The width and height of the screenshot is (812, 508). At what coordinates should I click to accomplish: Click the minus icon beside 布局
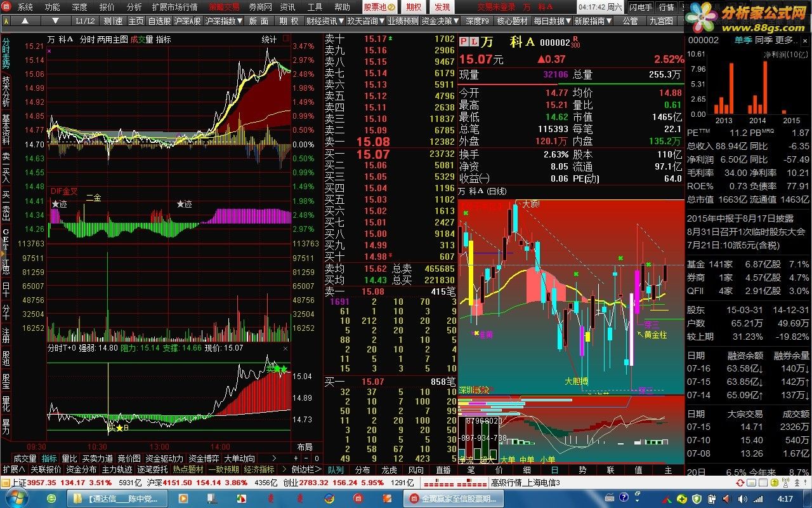tap(306, 458)
